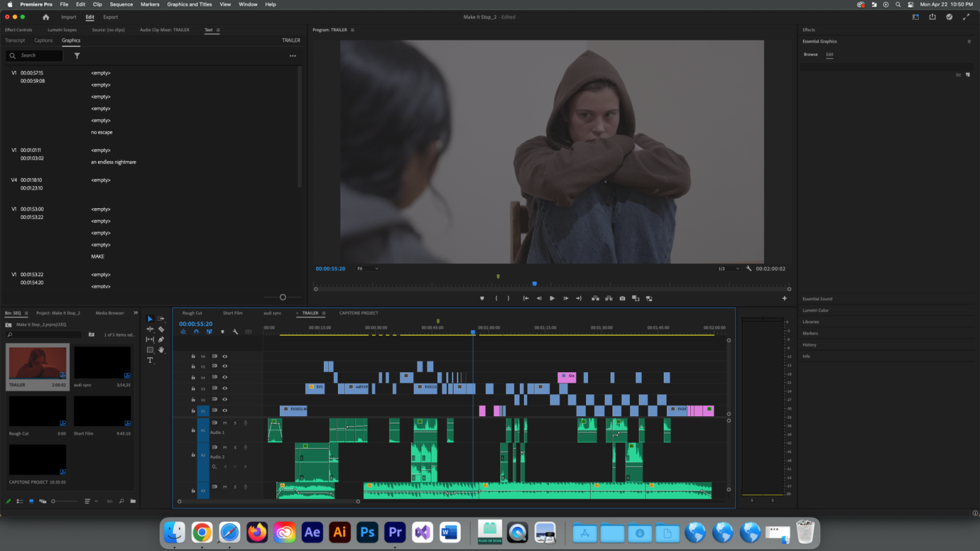Open Essential Graphics panel menu
This screenshot has width=980, height=551.
click(x=969, y=42)
